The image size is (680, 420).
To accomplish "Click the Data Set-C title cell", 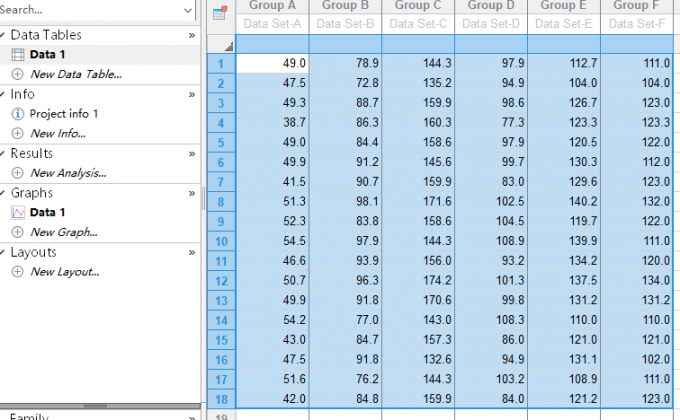I will coord(418,24).
